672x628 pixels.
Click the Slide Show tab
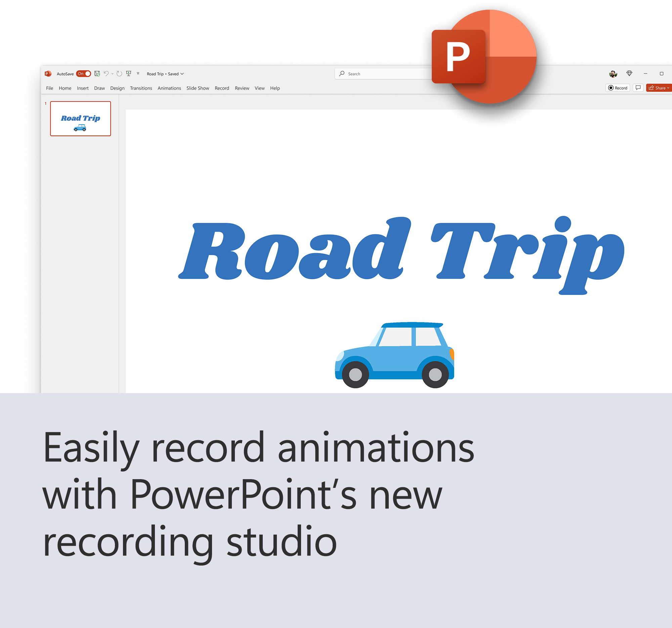198,88
